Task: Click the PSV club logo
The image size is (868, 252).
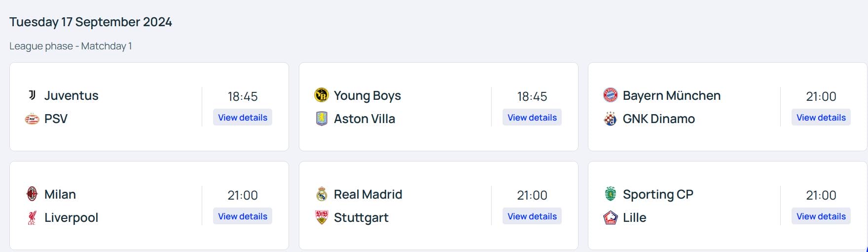Action: point(32,119)
